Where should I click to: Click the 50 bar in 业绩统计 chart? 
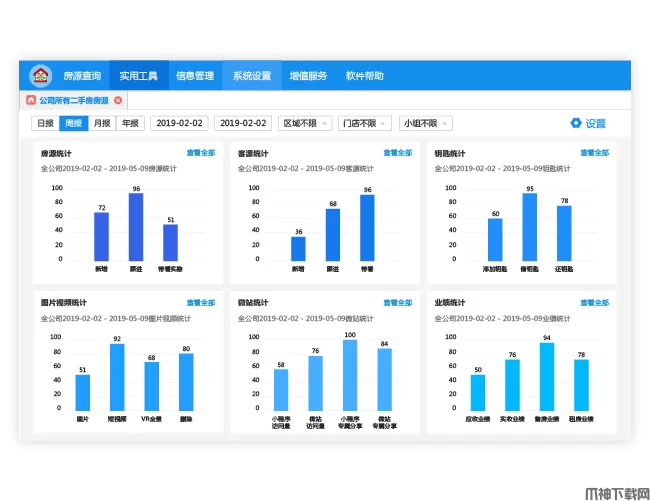[478, 392]
